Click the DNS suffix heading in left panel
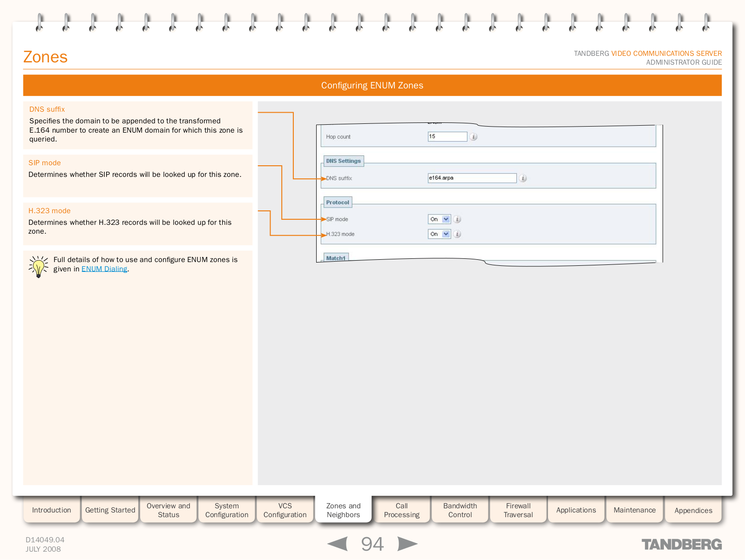Image resolution: width=745 pixels, height=560 pixels. click(47, 109)
